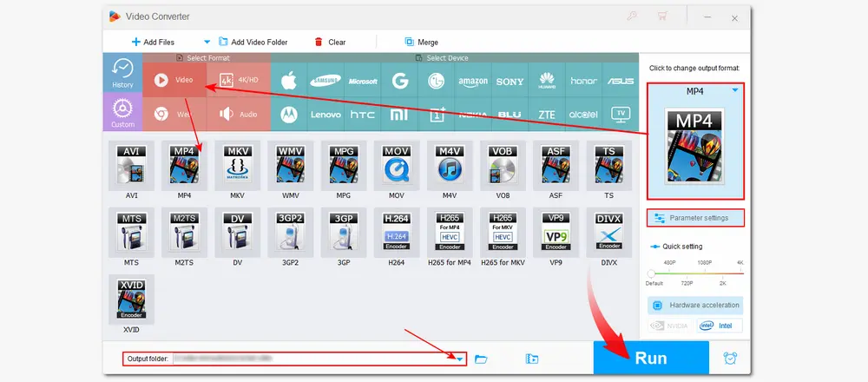Open the ASUS device category
868x382 pixels.
[x=621, y=81]
